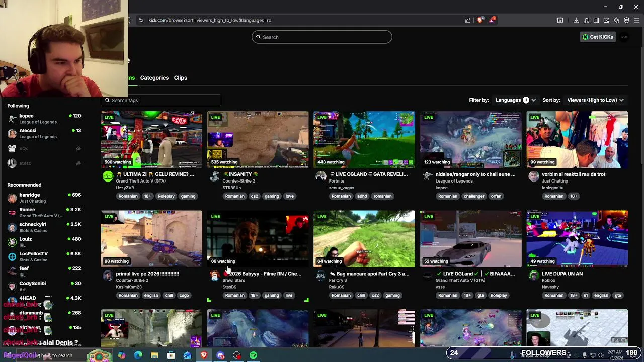Screen dimensions: 644x362
Task: Open Copilot from taskbar
Action: pos(121,355)
